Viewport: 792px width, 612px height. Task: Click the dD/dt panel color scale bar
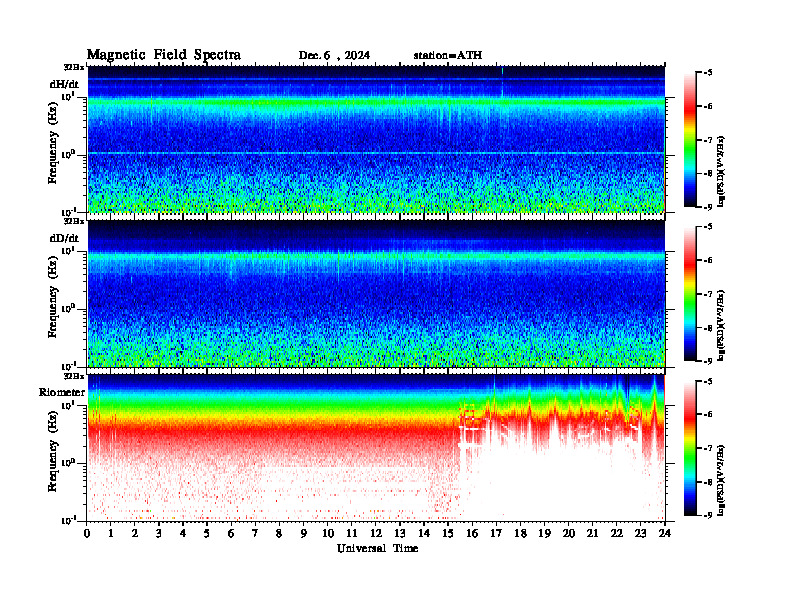click(x=690, y=294)
